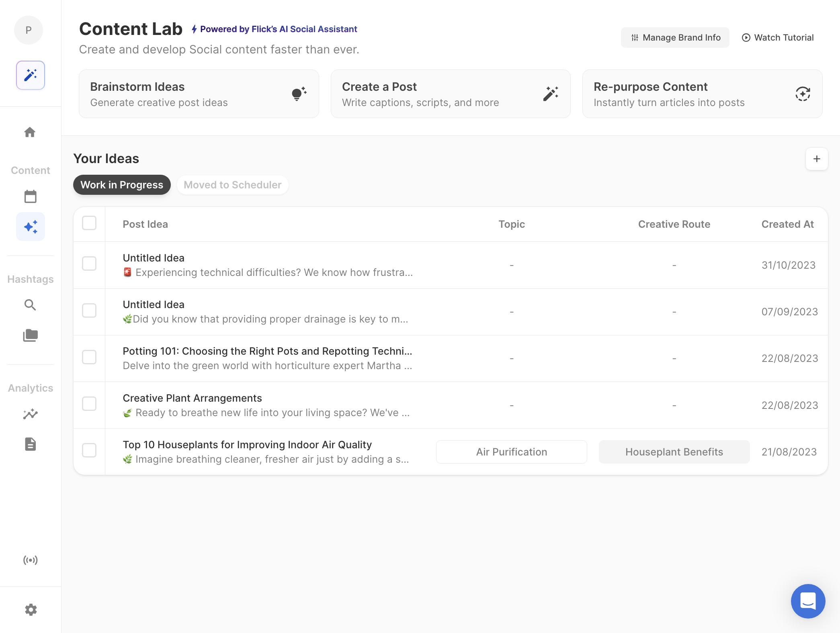Image resolution: width=840 pixels, height=633 pixels.
Task: Open the reports document icon
Action: pos(30,444)
